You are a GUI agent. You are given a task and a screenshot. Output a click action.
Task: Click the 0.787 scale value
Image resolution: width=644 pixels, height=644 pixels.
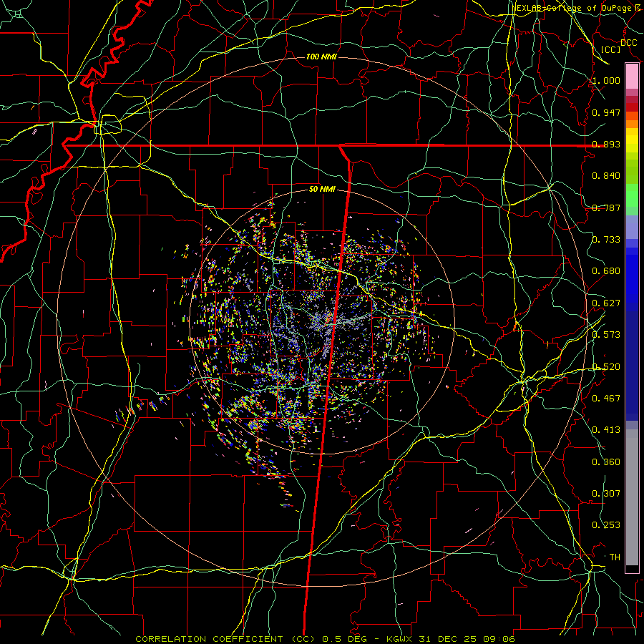point(606,208)
